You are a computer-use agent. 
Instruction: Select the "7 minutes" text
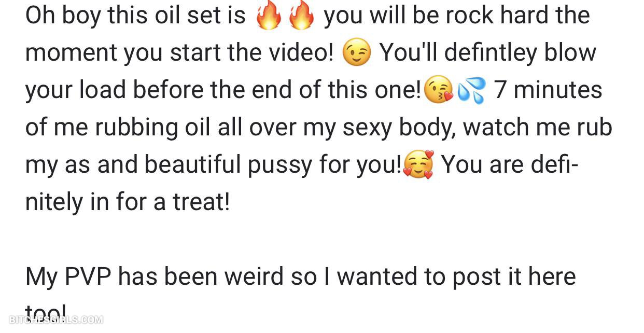pyautogui.click(x=548, y=90)
